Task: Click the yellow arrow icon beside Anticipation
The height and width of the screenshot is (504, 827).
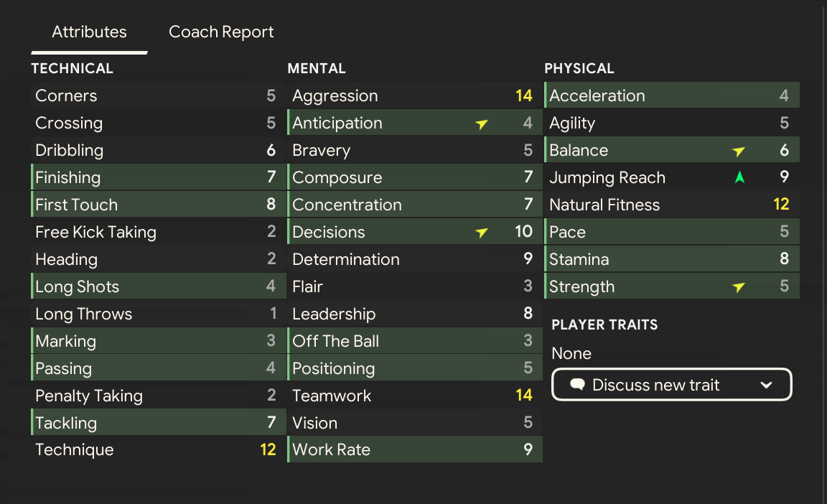Action: (482, 124)
